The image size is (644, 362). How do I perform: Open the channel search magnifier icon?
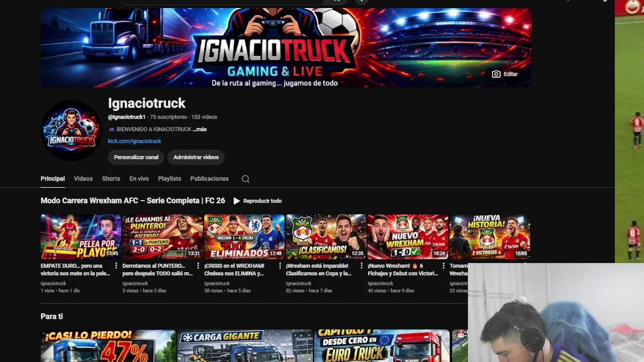[x=246, y=179]
